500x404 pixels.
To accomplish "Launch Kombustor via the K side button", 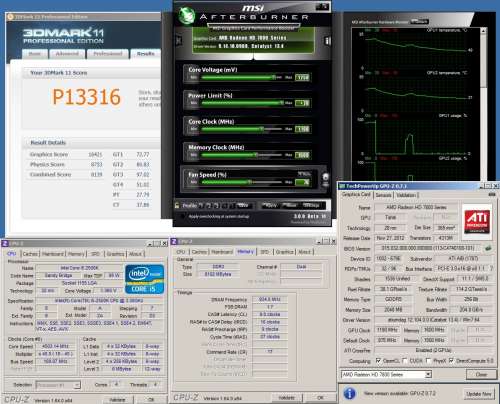I will tap(179, 41).
